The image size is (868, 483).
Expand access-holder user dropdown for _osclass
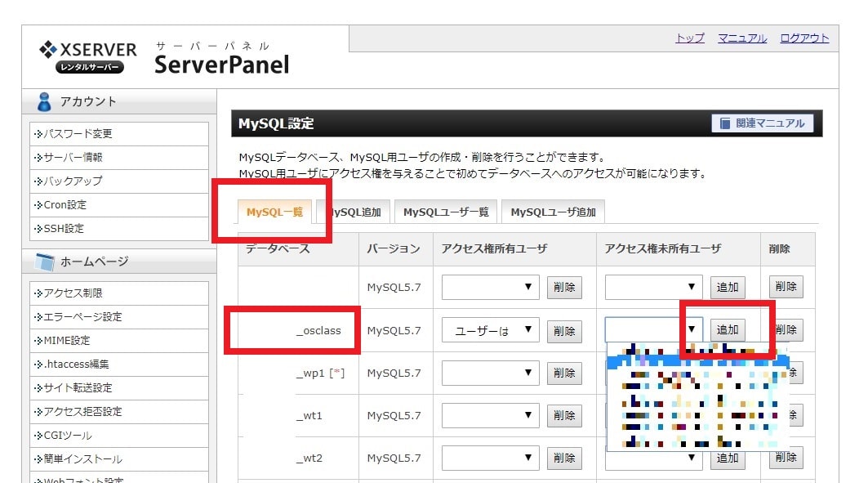tap(490, 331)
